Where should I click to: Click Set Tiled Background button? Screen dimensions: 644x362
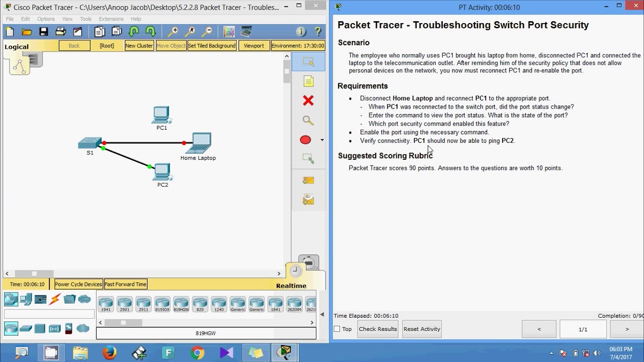[212, 45]
